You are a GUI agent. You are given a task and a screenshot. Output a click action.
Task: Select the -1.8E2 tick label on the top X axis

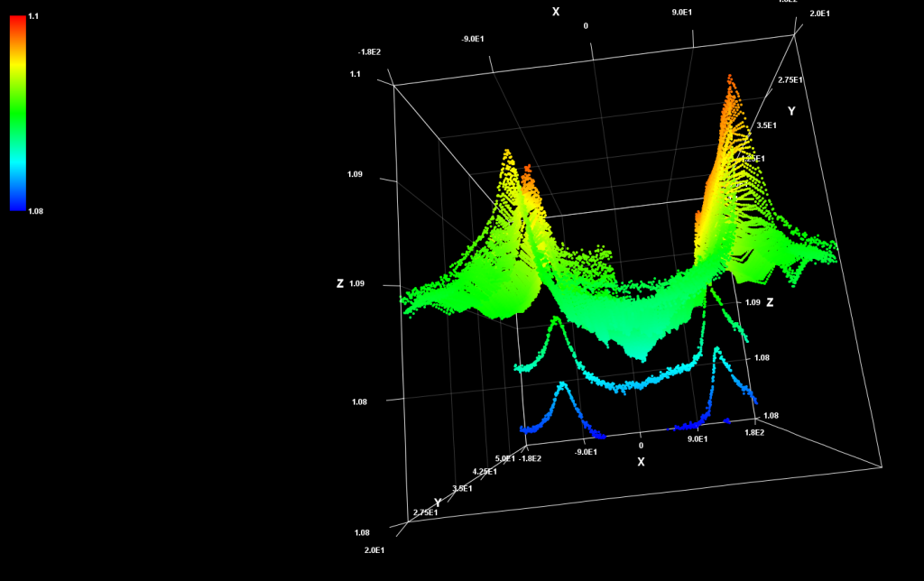coord(369,51)
